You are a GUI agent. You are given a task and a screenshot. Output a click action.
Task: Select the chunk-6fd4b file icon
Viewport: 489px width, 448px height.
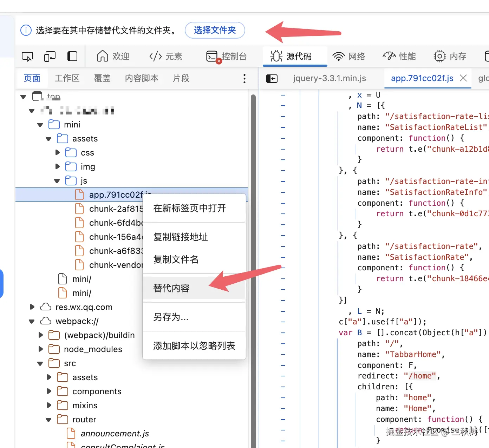click(x=80, y=223)
